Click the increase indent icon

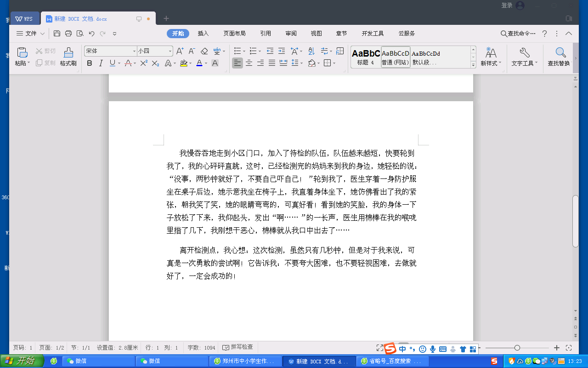pos(281,51)
